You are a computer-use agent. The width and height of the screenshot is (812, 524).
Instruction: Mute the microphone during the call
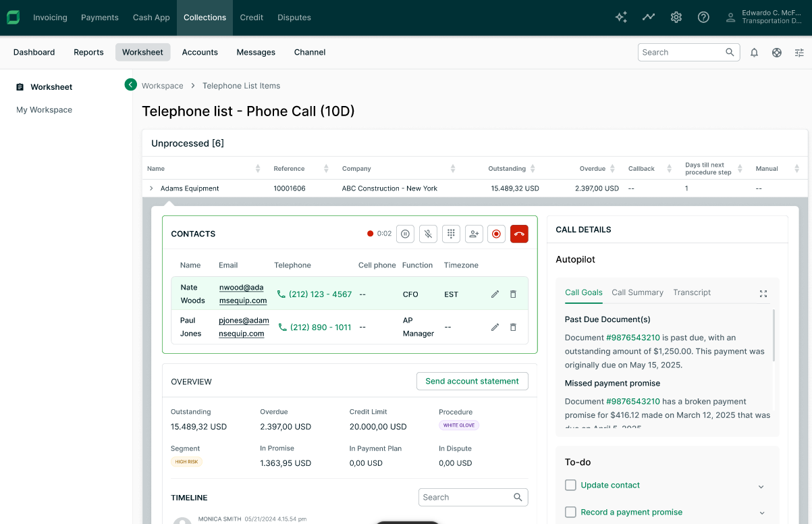428,234
